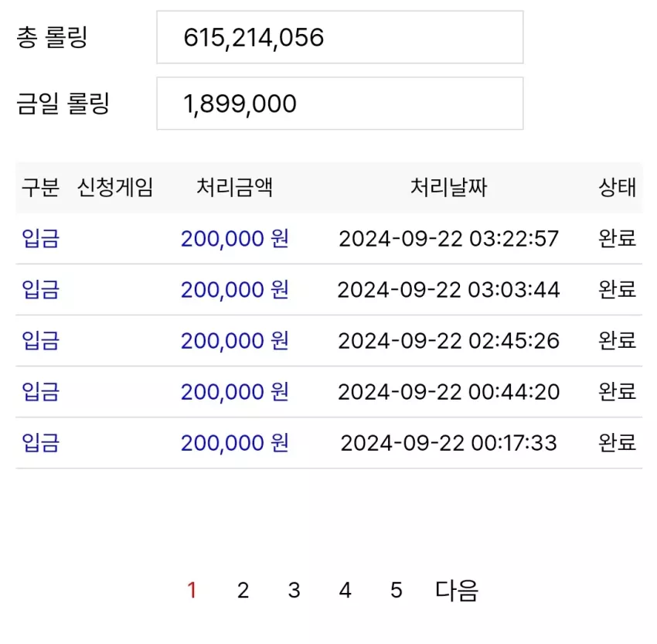Screen dimensions: 657x644
Task: Click 200,000 원 amount in 03:22:57 row
Action: click(x=235, y=238)
